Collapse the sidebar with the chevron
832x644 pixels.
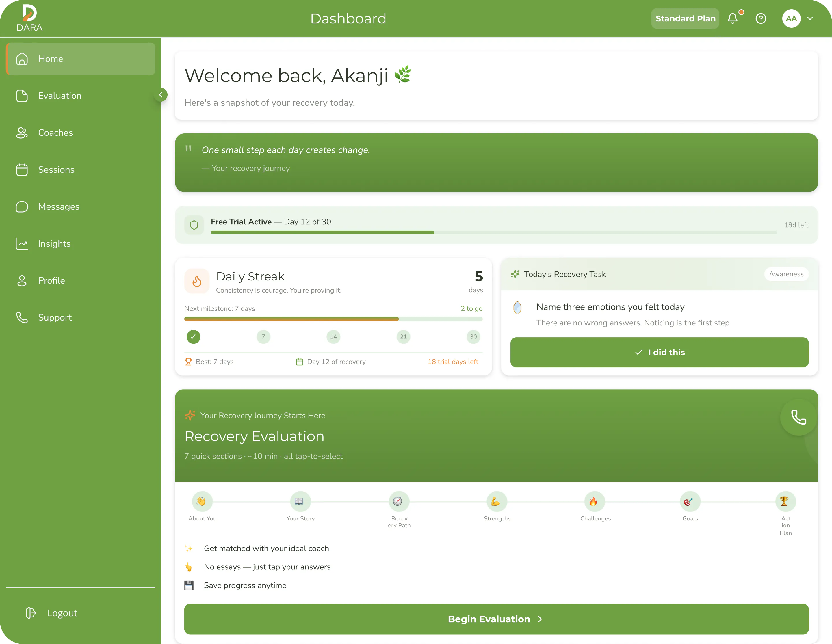pos(161,95)
